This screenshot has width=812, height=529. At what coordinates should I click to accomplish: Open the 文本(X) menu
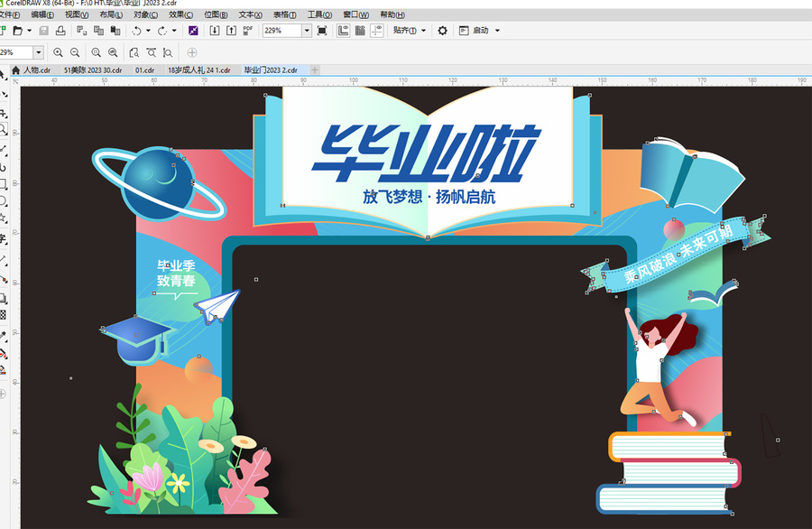(250, 15)
